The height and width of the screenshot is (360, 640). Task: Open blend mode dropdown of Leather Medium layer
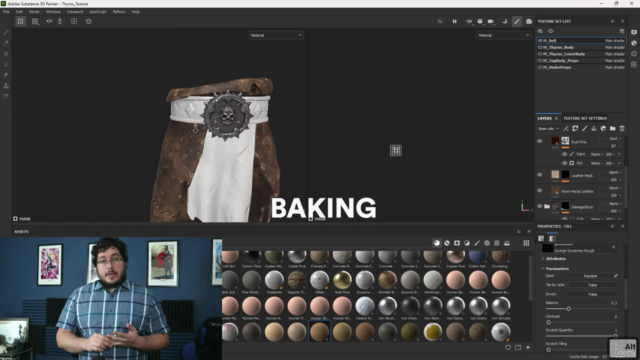(615, 172)
